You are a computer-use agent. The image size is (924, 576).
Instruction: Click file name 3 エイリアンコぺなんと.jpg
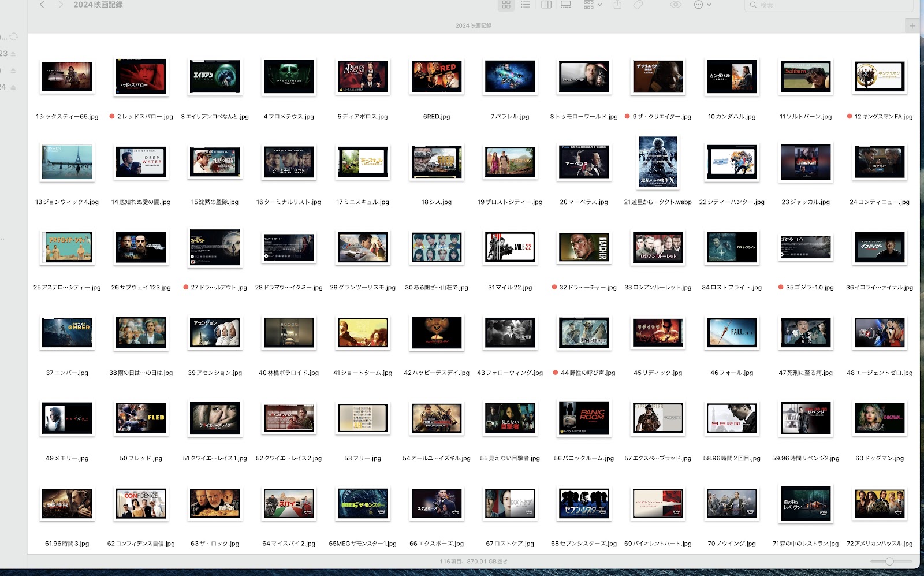[215, 117]
